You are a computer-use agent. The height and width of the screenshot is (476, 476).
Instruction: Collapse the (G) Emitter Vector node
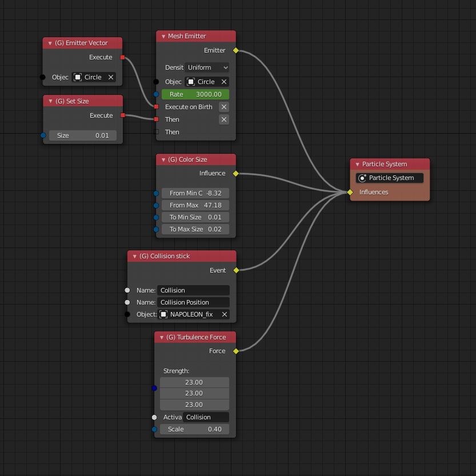pos(50,43)
